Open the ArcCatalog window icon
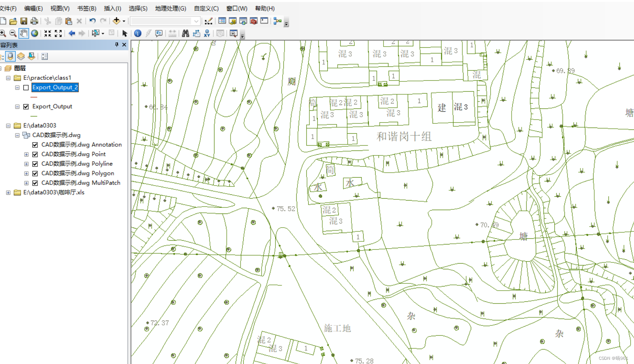 pos(232,21)
